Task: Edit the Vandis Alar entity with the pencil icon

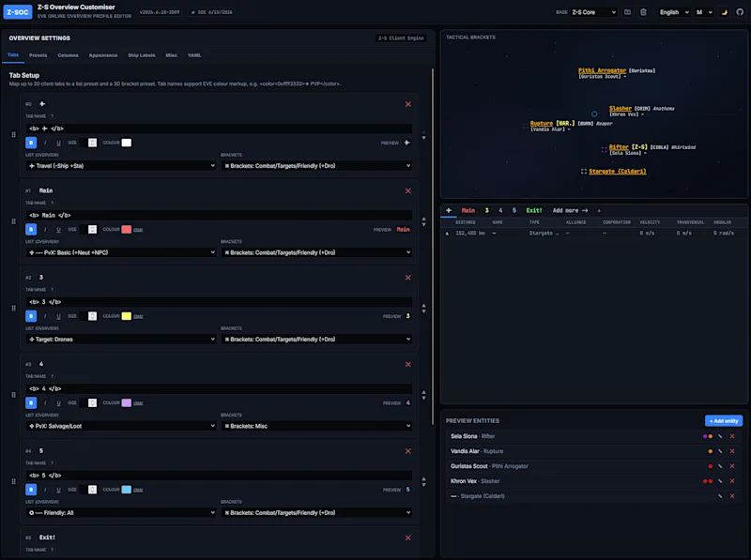Action: 720,451
